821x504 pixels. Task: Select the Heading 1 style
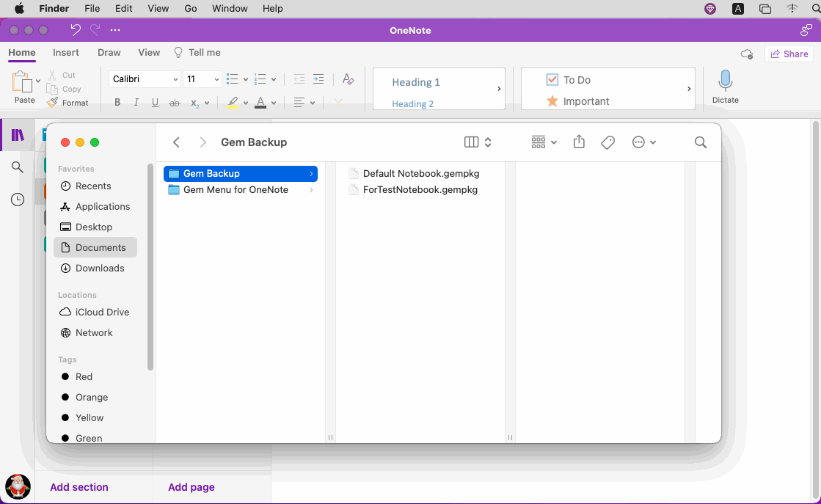[x=416, y=82]
